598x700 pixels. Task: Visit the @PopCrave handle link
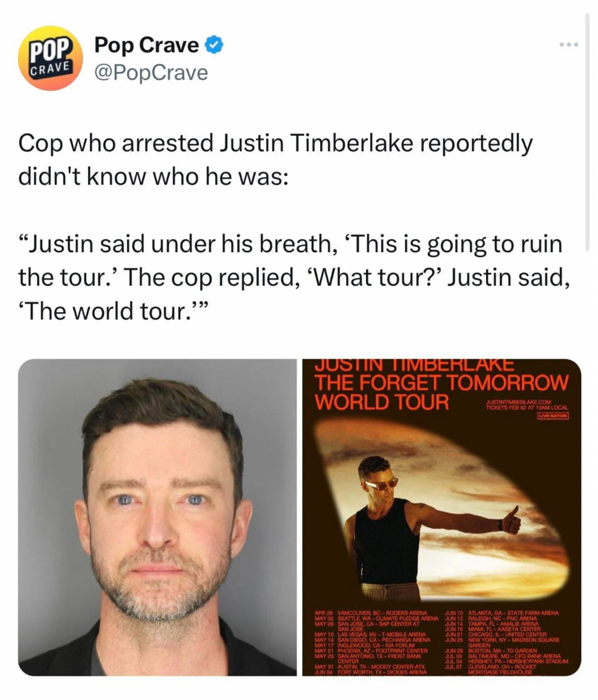151,72
